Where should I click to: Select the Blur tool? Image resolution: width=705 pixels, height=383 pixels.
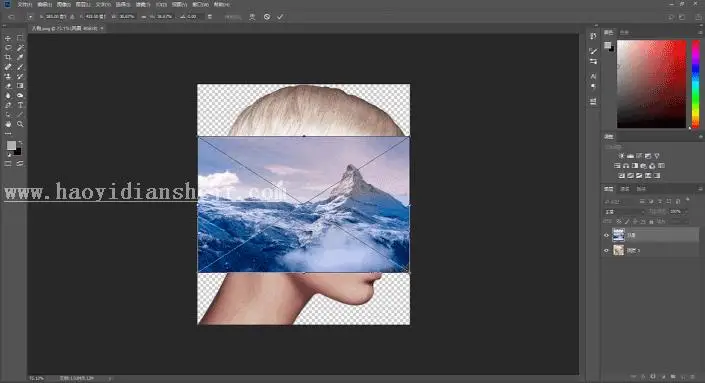click(x=8, y=95)
